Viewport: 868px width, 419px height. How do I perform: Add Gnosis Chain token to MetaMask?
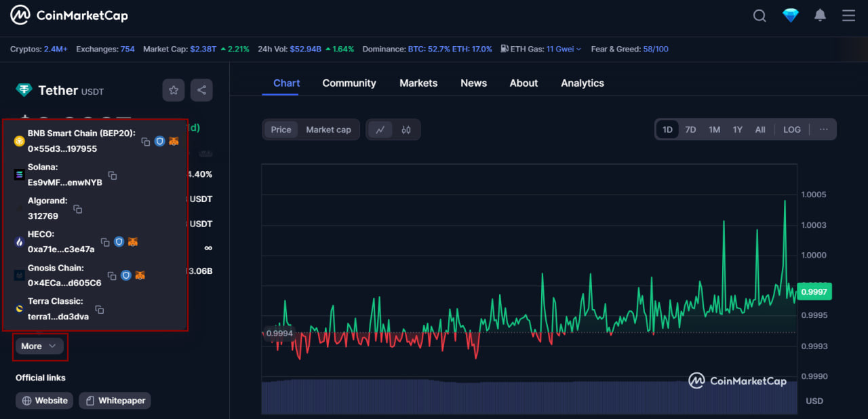pyautogui.click(x=140, y=275)
